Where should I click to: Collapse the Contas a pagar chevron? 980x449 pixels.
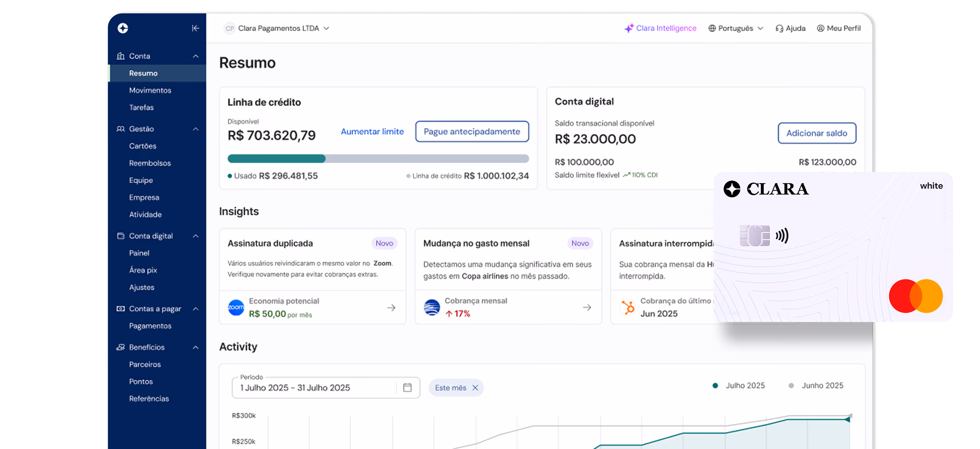[196, 308]
